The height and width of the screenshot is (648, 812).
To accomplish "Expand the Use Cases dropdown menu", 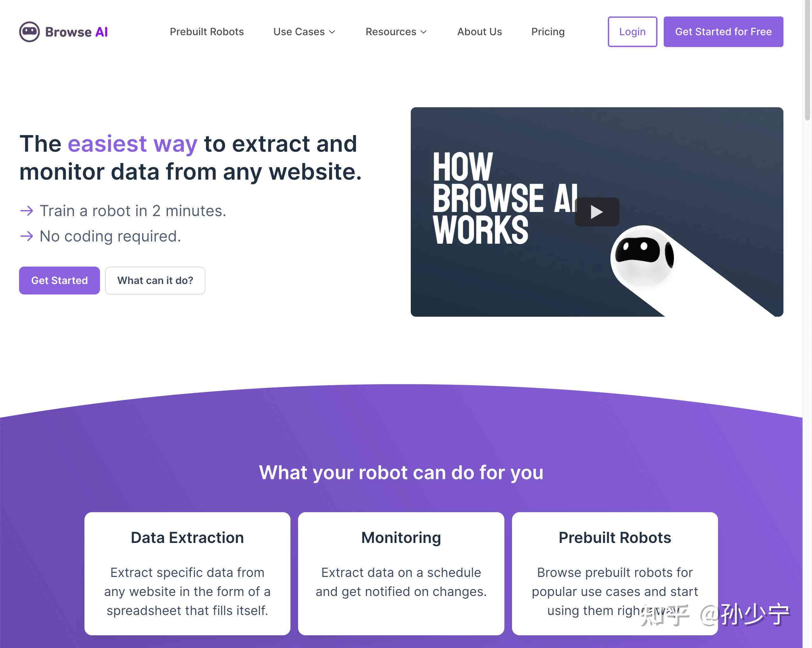I will 305,32.
